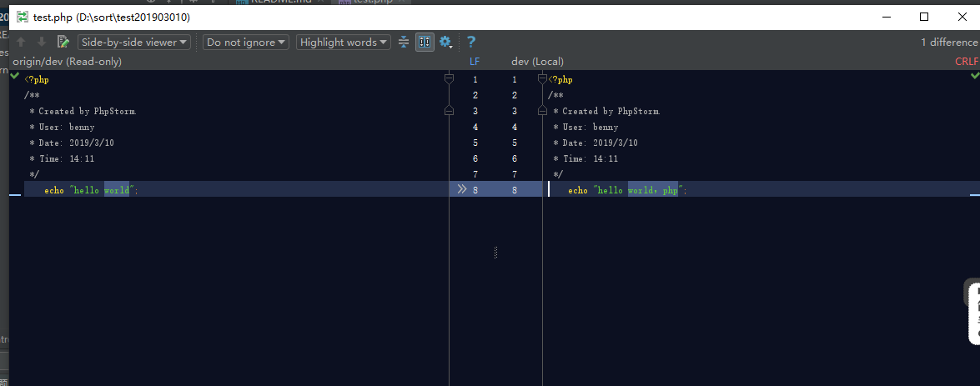Open the Do not ignore dropdown
Screen dimensions: 980x386
click(x=246, y=43)
